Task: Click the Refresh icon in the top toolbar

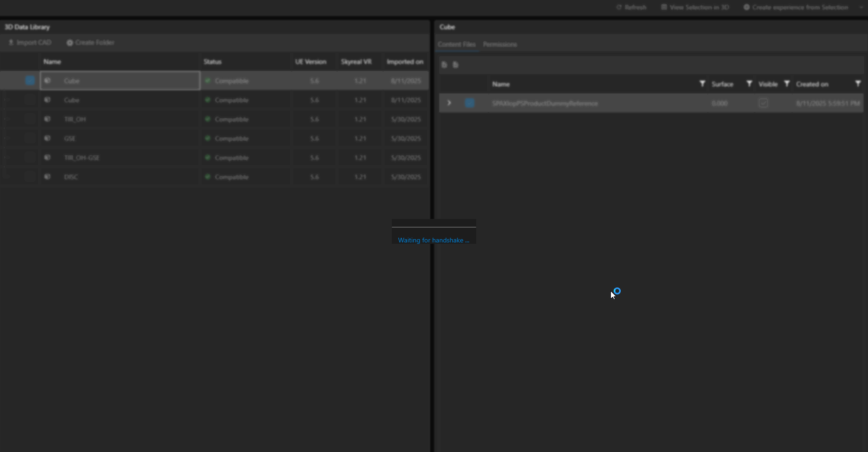Action: [x=618, y=7]
